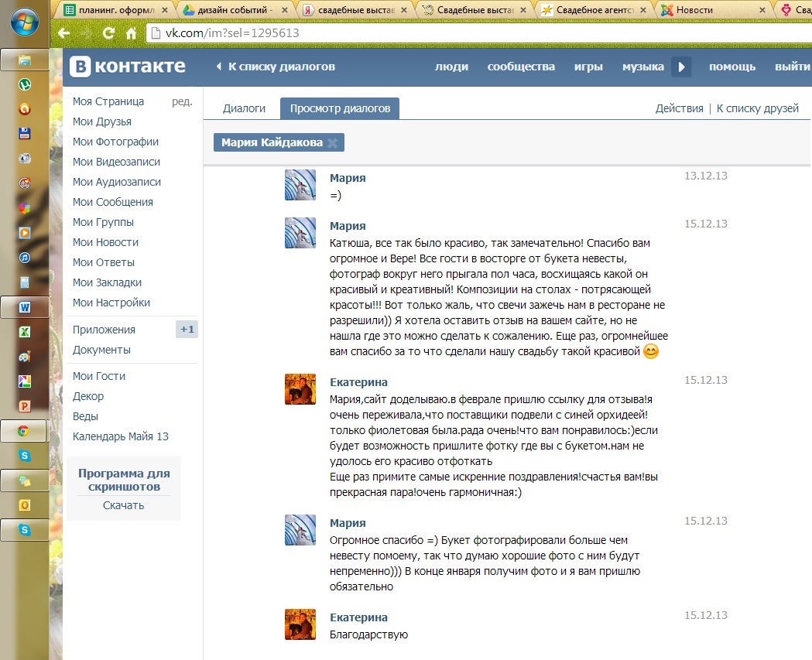
Task: Open 'игры' in top menu
Action: [588, 67]
